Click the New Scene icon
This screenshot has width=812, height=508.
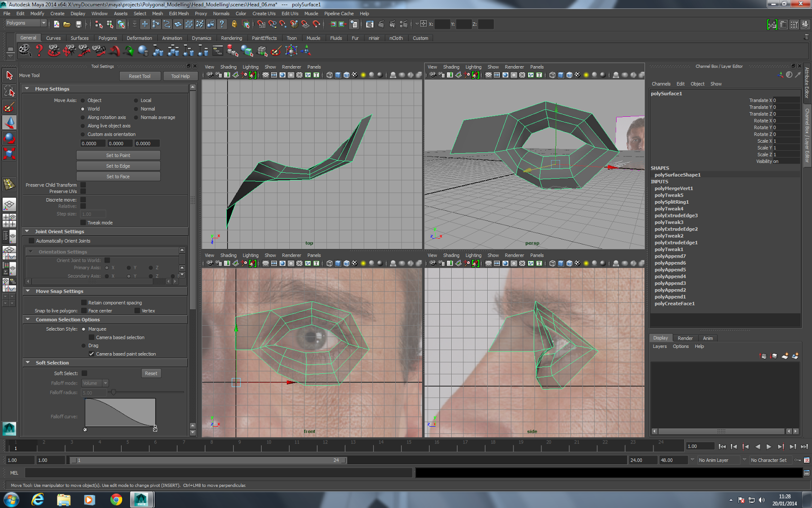[56, 24]
